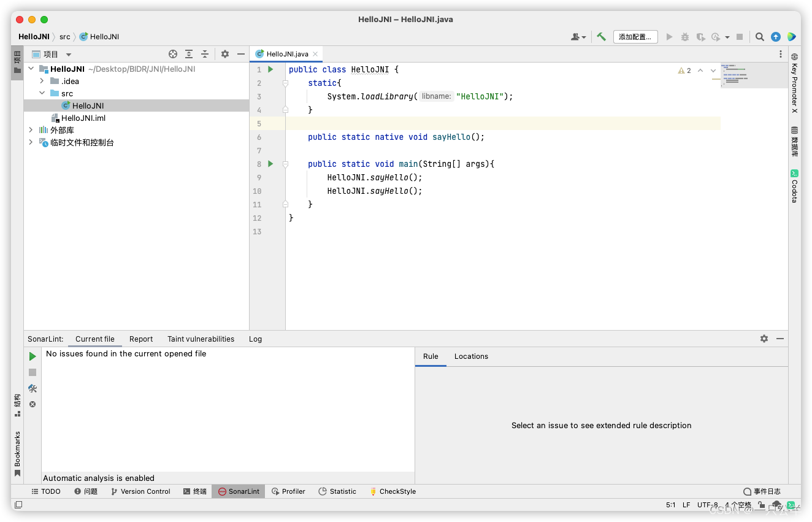
Task: Click the LF line separator indicator
Action: [686, 505]
